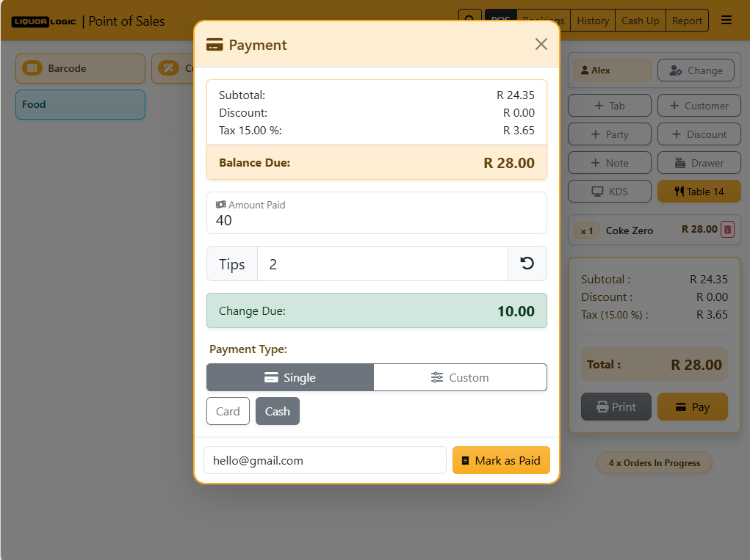Open the Report tab

687,21
